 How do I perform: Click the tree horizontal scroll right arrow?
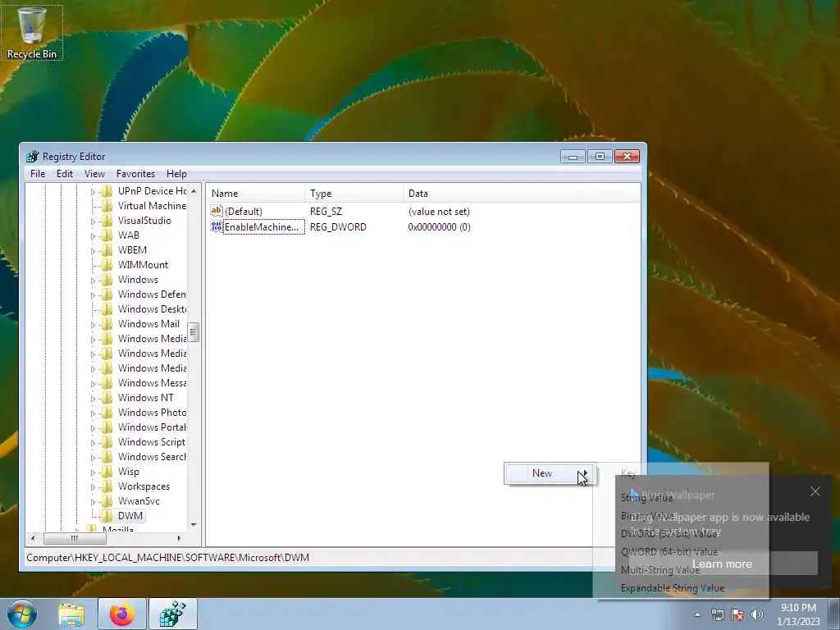tap(179, 538)
